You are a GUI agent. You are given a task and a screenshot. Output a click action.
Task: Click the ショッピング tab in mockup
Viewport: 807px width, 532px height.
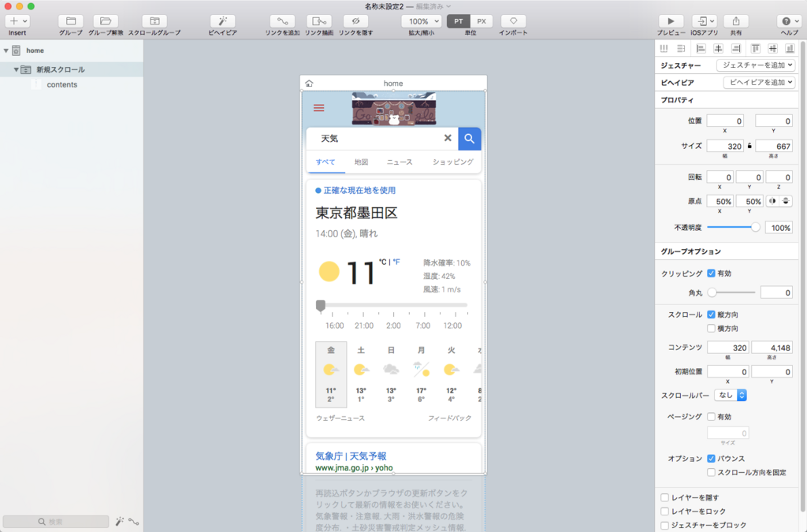pyautogui.click(x=453, y=162)
